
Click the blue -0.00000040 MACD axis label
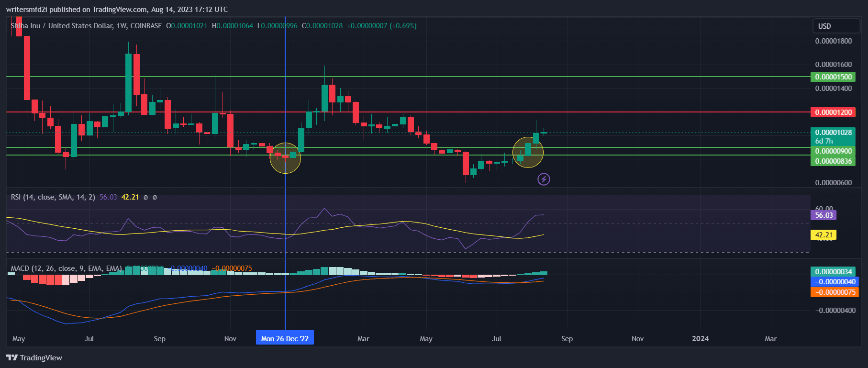click(x=835, y=282)
